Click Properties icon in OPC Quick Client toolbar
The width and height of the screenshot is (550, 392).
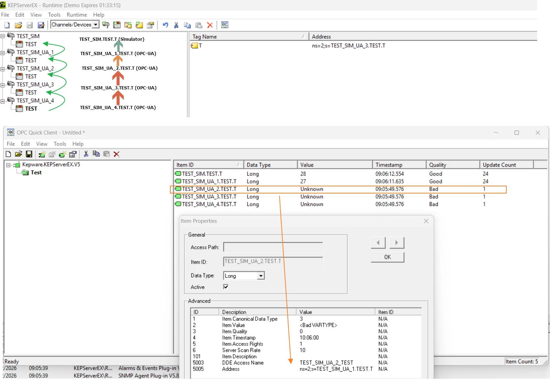[x=73, y=154]
